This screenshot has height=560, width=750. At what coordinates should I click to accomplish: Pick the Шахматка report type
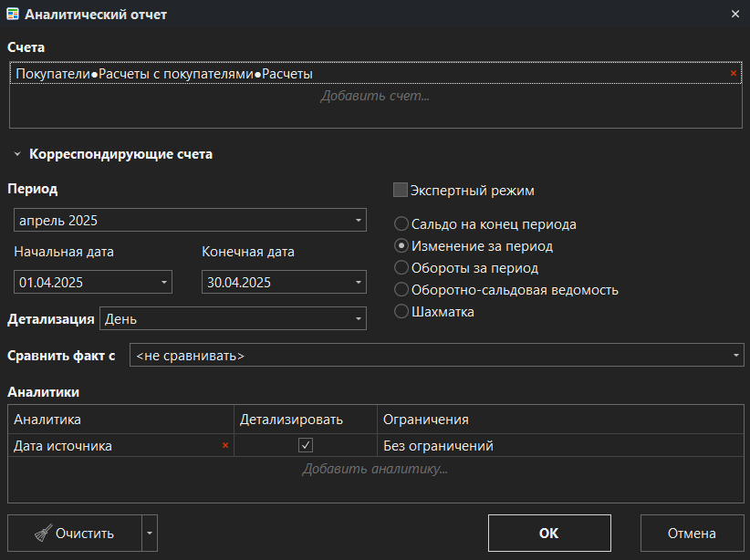tap(401, 312)
